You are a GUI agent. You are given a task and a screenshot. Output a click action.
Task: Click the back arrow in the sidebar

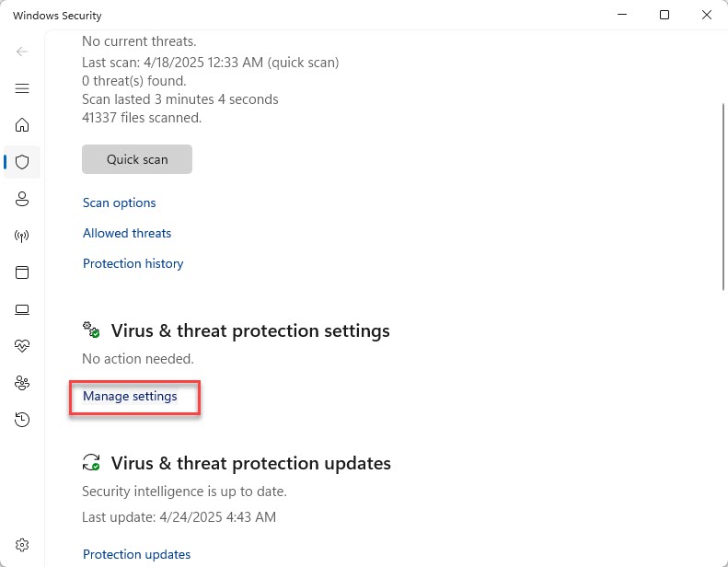point(22,52)
